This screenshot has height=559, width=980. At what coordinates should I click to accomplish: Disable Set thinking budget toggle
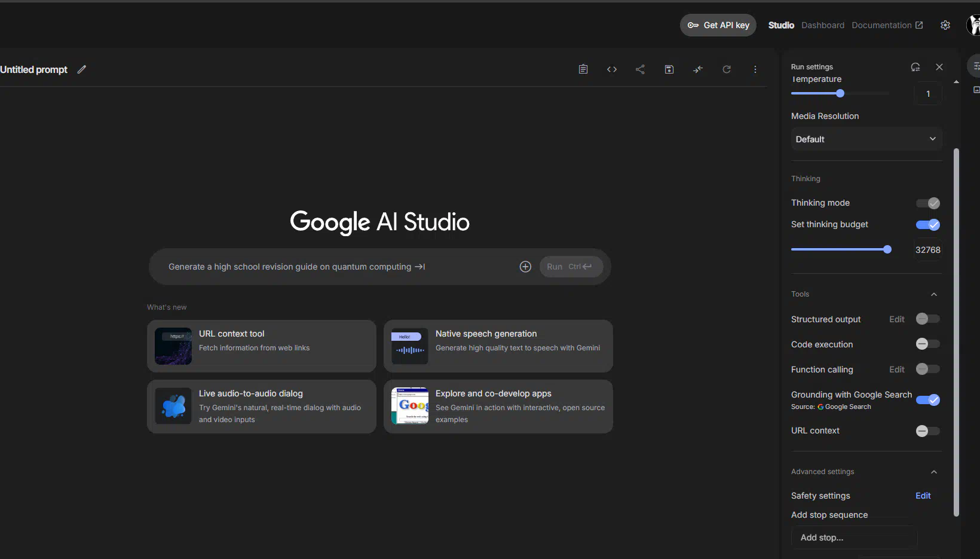point(928,225)
